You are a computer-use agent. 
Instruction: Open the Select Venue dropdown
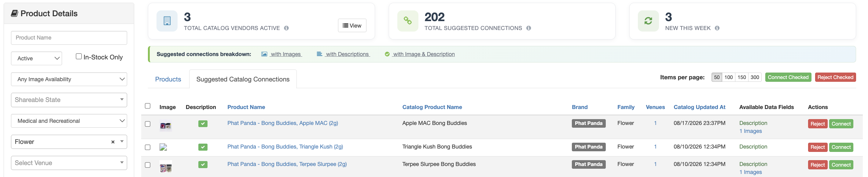click(x=69, y=163)
